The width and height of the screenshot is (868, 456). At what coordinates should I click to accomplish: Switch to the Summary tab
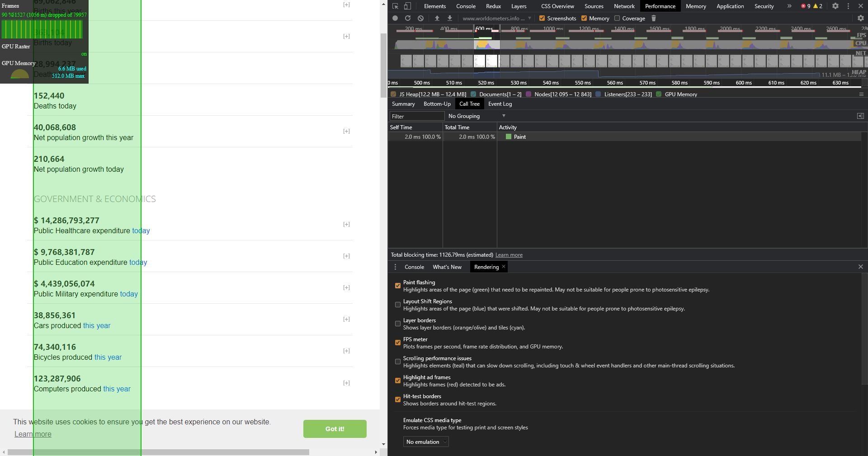tap(403, 104)
